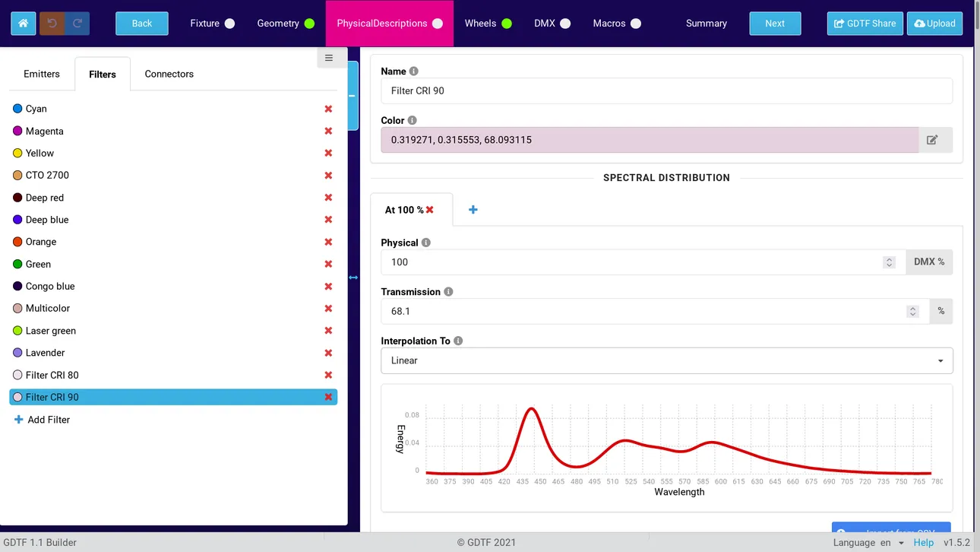Switch to the Emitters tab
Image resolution: width=980 pixels, height=552 pixels.
click(42, 74)
